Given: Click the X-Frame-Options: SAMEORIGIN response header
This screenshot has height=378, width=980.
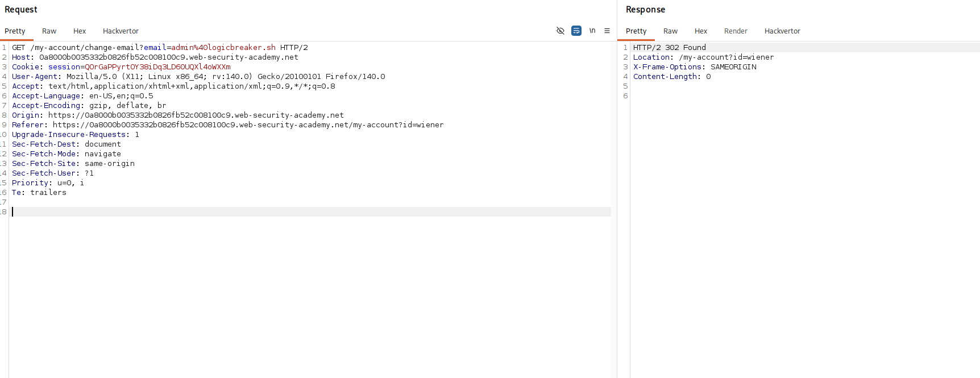Looking at the screenshot, I should 695,67.
